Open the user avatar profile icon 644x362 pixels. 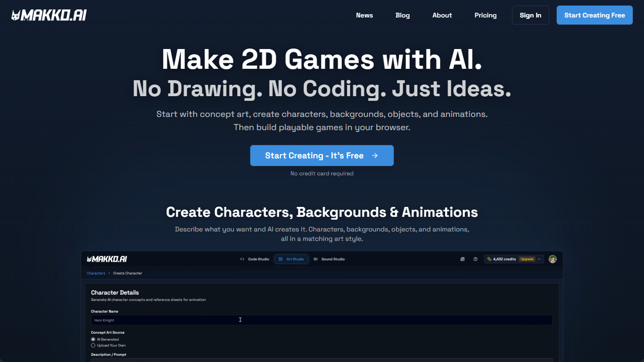[x=553, y=259]
